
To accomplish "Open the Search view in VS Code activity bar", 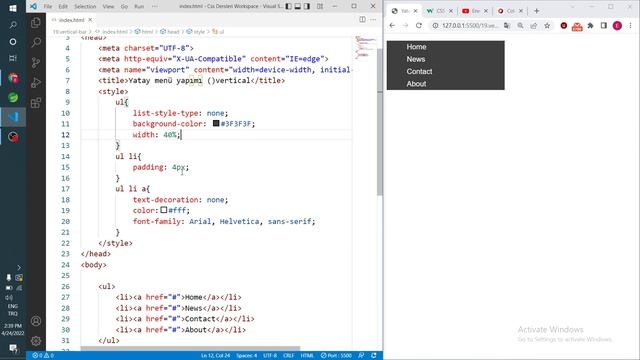I will coord(36,42).
